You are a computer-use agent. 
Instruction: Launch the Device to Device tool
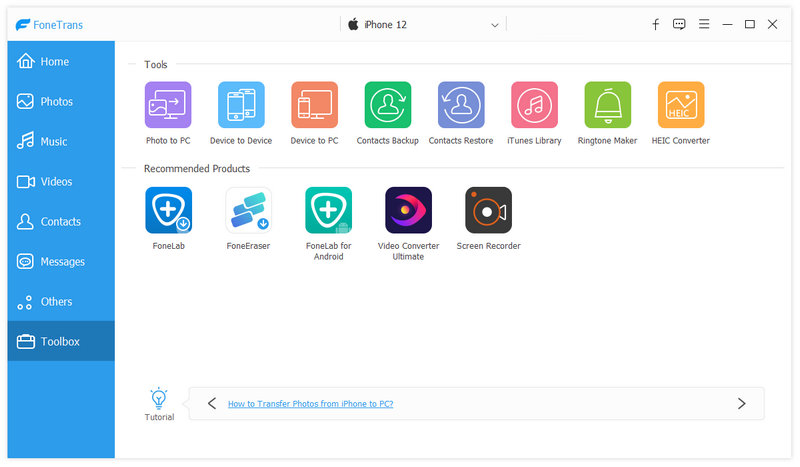[x=241, y=105]
